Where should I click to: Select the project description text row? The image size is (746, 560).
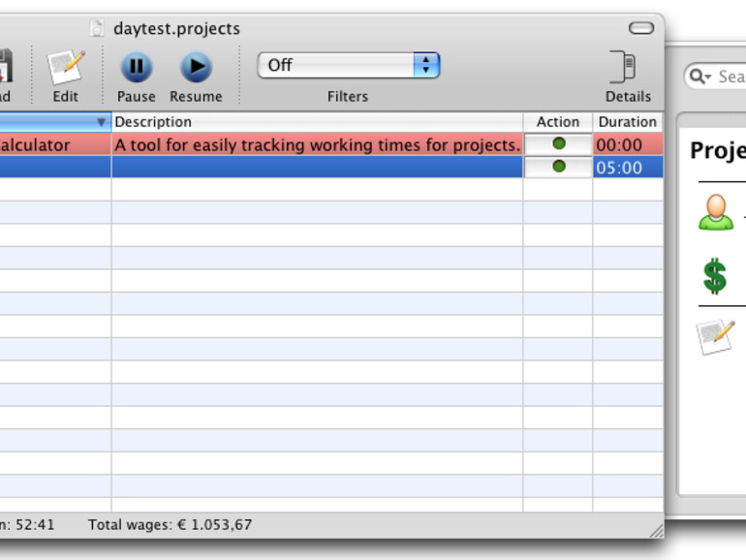pos(317,144)
